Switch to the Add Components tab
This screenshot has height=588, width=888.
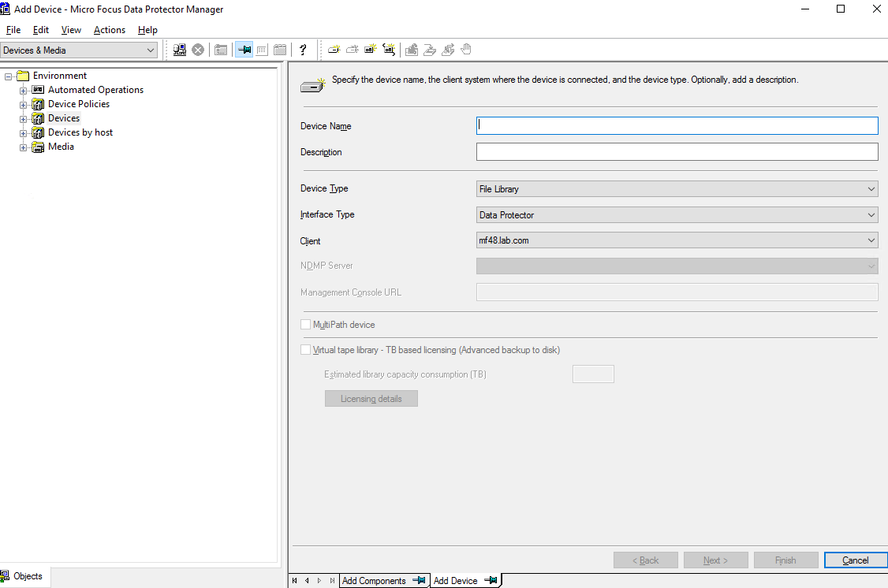(384, 581)
